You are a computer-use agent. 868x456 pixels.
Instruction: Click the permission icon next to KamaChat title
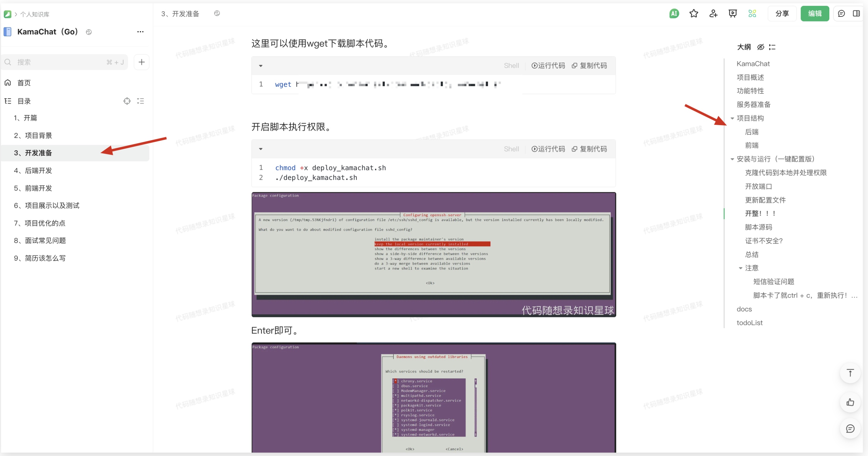88,32
